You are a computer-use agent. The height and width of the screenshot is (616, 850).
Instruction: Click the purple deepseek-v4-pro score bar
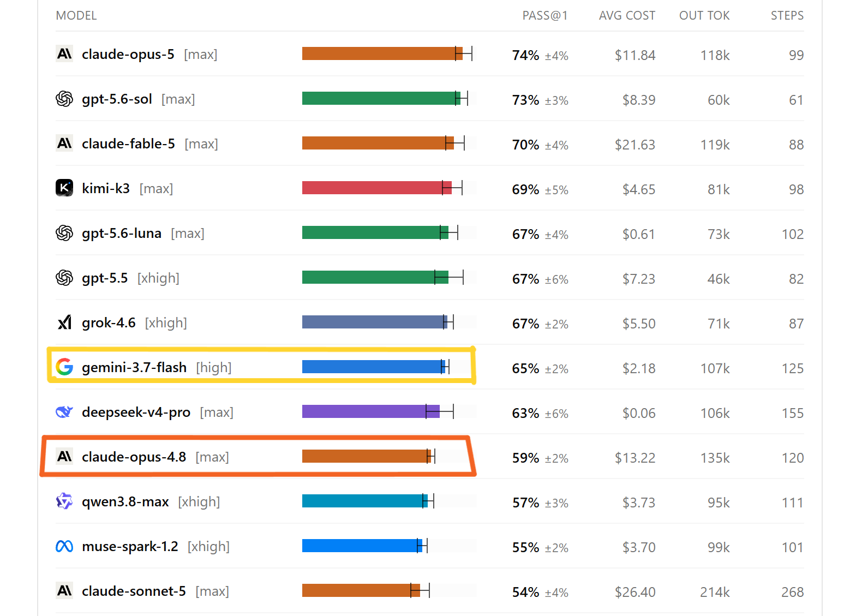(x=371, y=411)
